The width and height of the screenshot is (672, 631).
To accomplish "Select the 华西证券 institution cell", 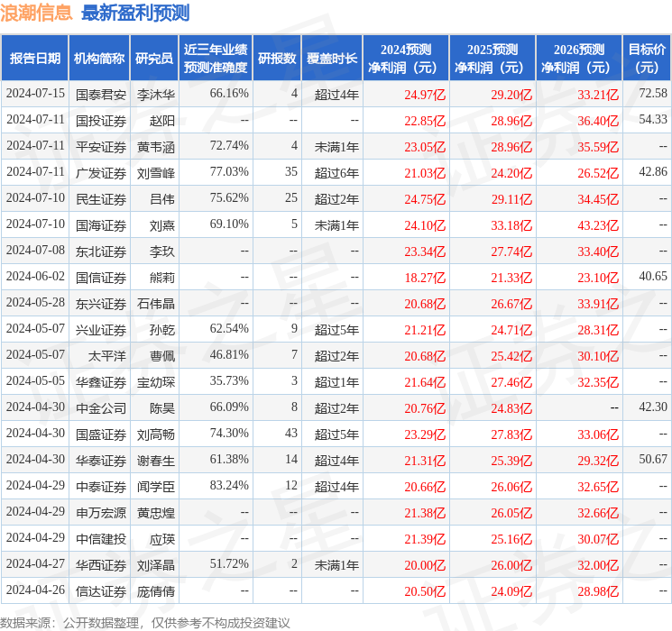I will click(101, 565).
